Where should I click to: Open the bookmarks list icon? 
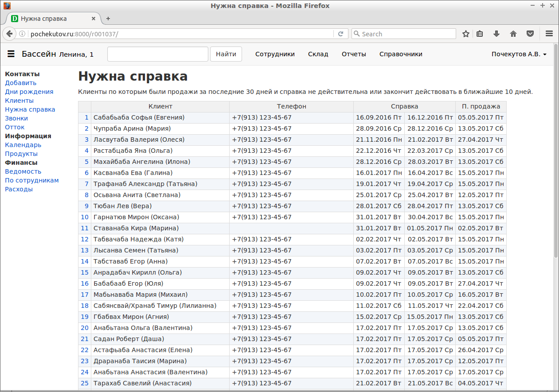480,34
